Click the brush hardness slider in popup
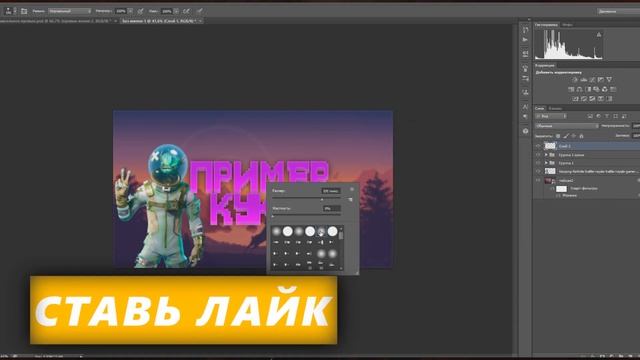The image size is (640, 360). (x=306, y=216)
